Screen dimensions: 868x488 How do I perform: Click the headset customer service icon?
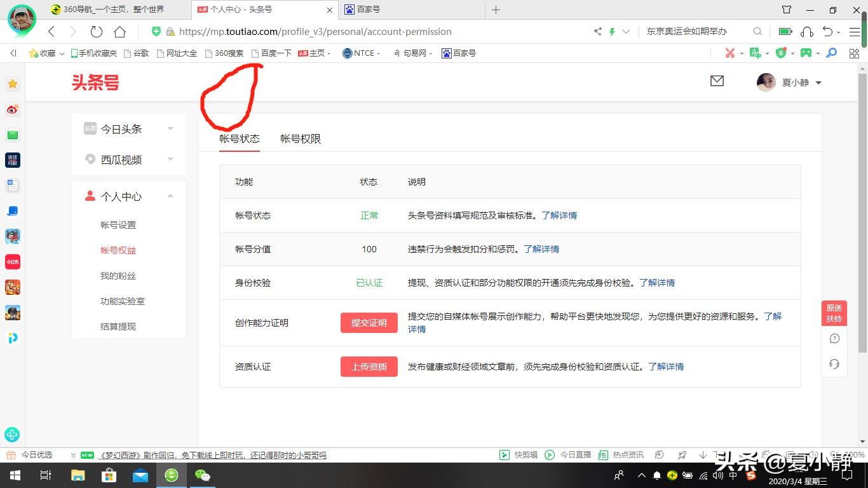834,364
